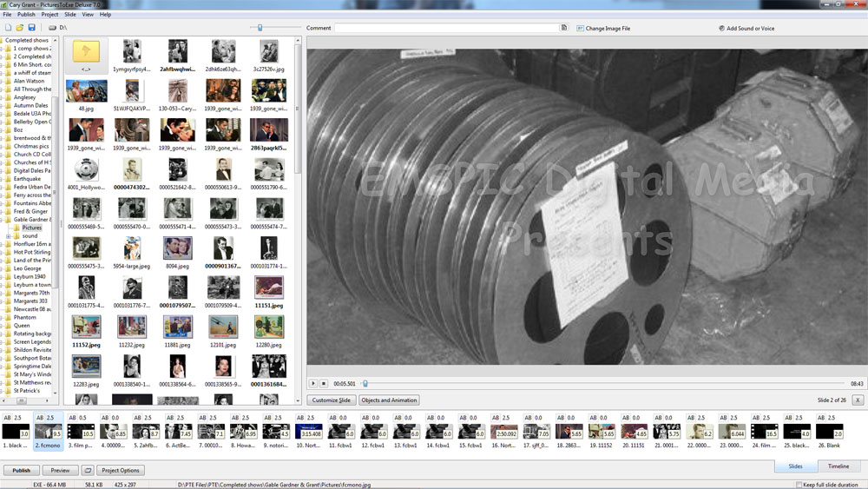Open the parent folder up-arrow icon
This screenshot has width=868, height=489.
click(86, 52)
